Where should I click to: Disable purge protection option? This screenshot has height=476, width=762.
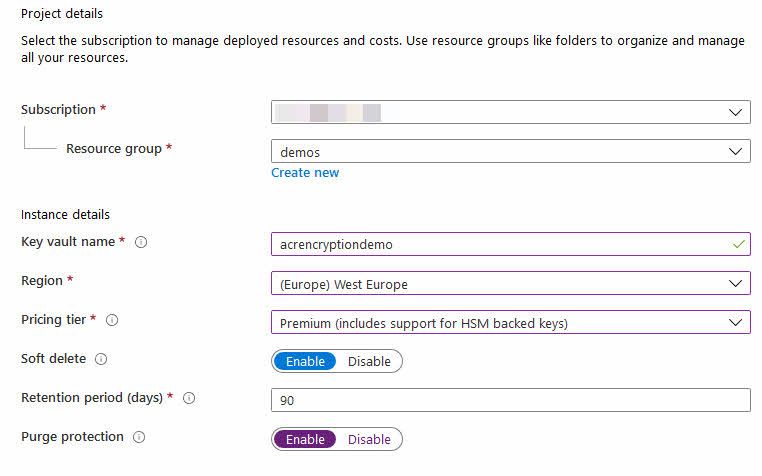(x=369, y=439)
